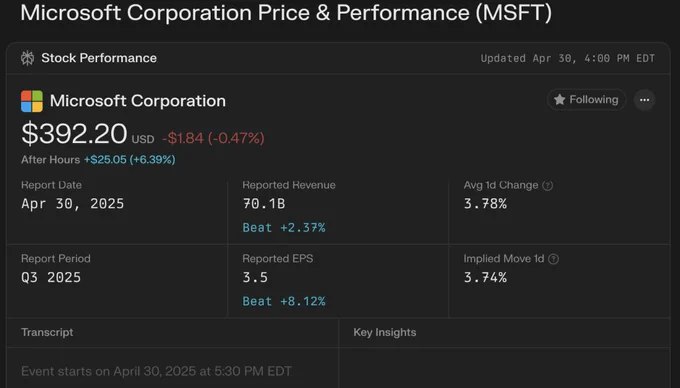Click the Avg 1d Change help icon

pyautogui.click(x=548, y=186)
